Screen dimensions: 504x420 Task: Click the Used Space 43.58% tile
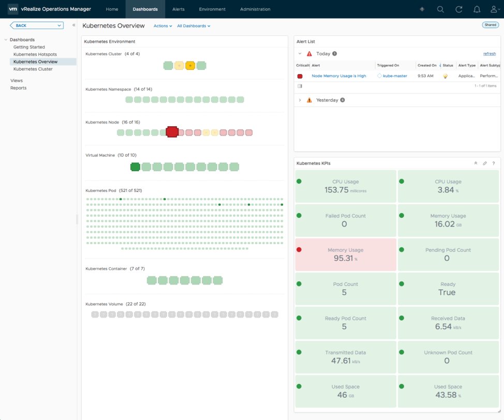click(448, 391)
